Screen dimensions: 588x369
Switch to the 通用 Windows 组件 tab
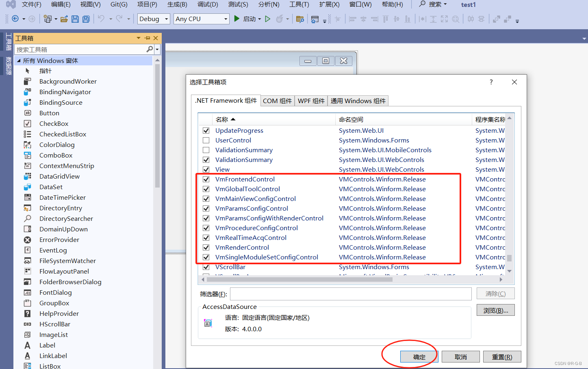pyautogui.click(x=358, y=101)
